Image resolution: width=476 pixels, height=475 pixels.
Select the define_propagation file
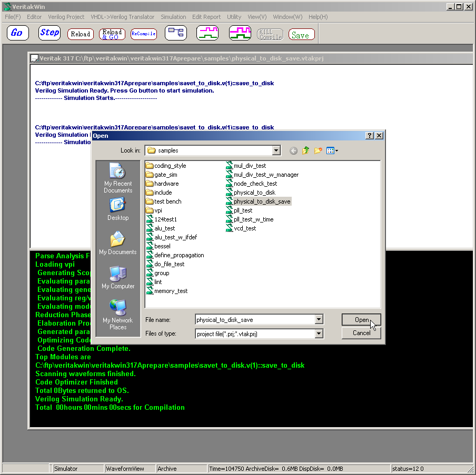(x=175, y=255)
